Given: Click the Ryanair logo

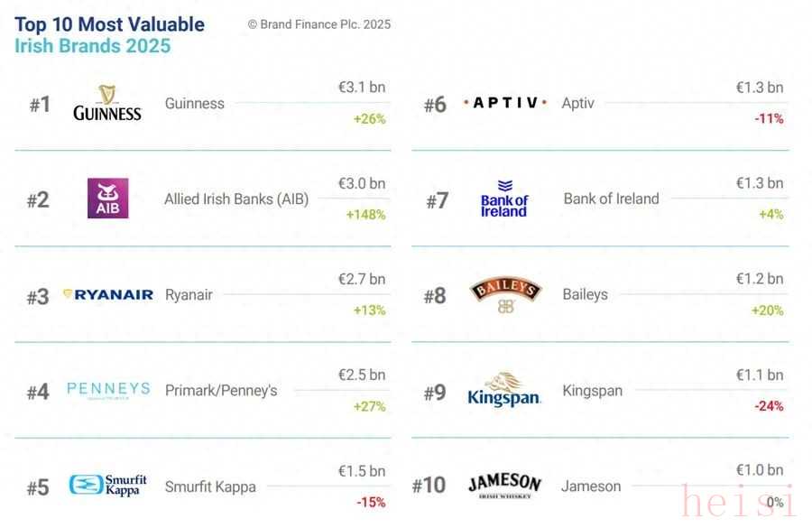Looking at the screenshot, I should pyautogui.click(x=108, y=294).
